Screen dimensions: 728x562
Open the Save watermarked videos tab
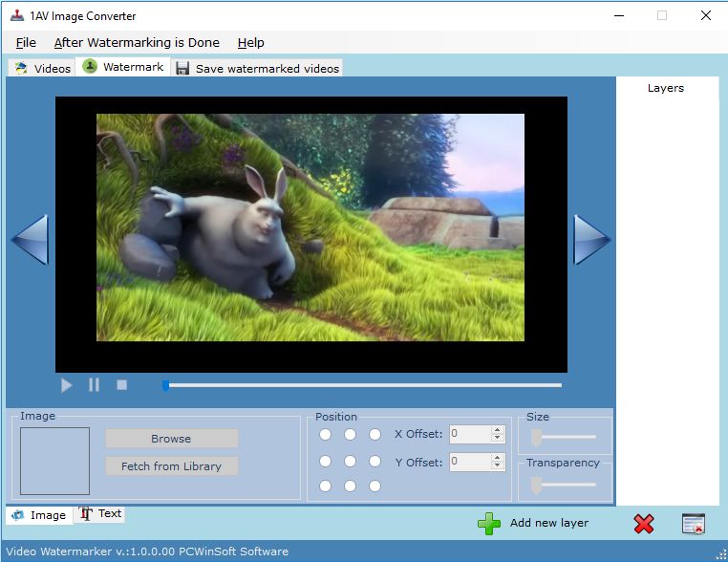(258, 68)
